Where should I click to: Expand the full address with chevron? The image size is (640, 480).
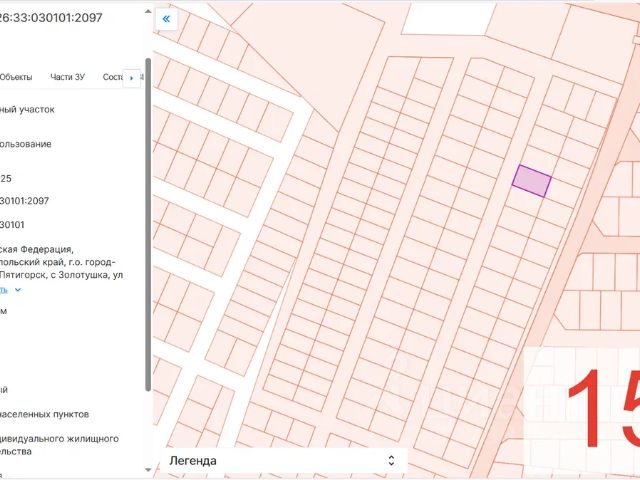click(x=18, y=290)
